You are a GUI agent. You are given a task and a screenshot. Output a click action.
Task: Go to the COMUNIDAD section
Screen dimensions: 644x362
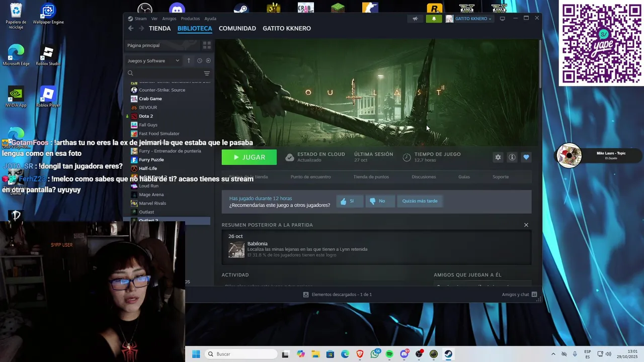[x=237, y=28]
